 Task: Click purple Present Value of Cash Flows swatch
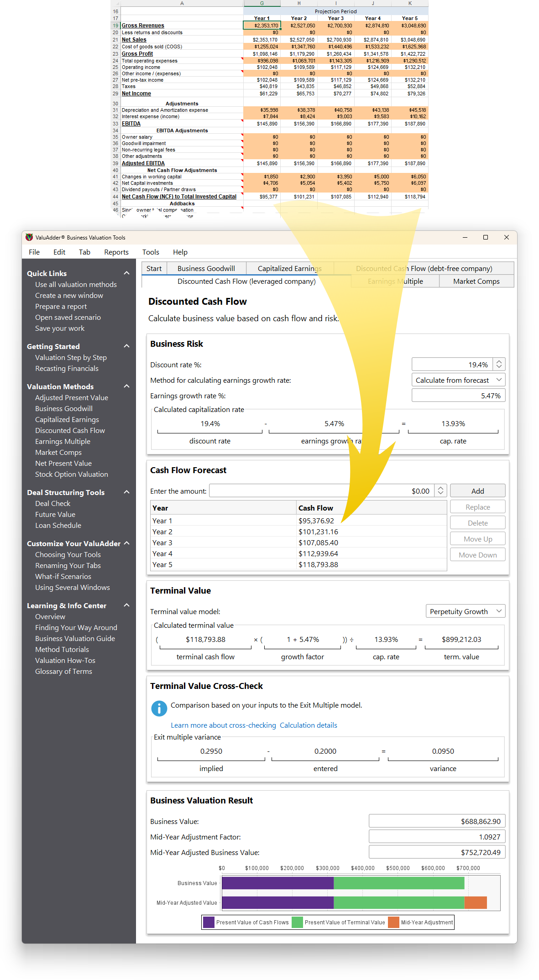209,922
